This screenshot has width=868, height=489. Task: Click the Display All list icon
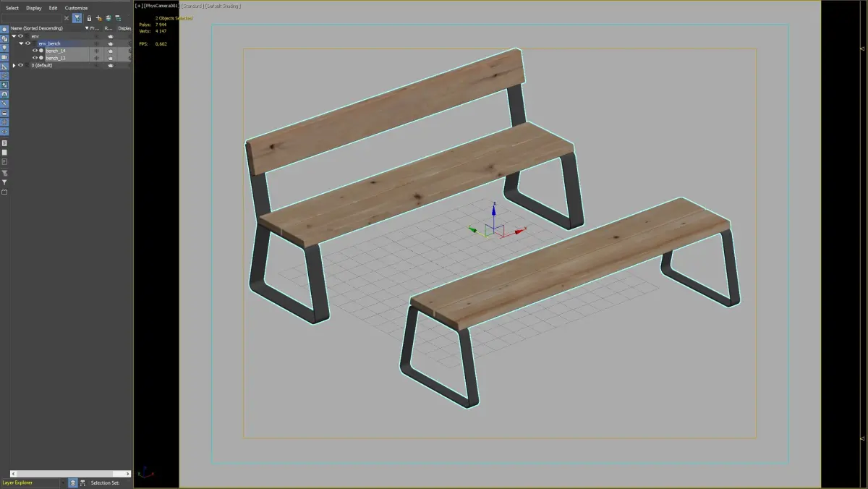tap(4, 143)
